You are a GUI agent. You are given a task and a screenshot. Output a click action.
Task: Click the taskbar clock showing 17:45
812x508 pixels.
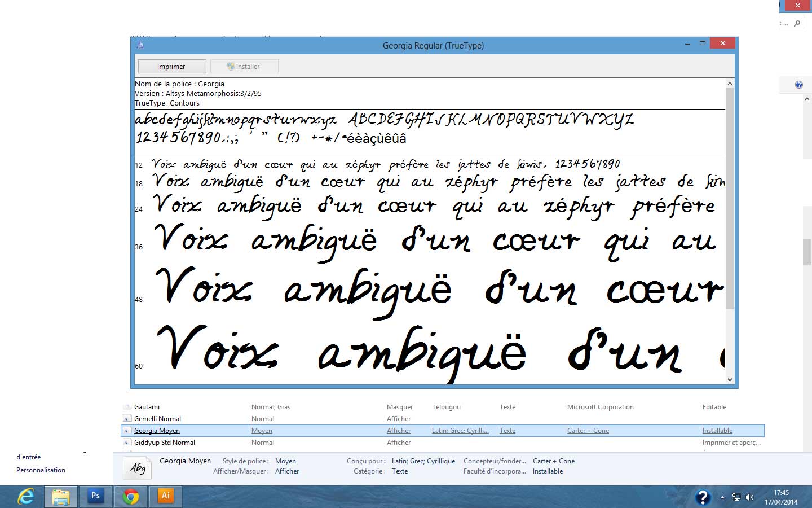point(781,497)
